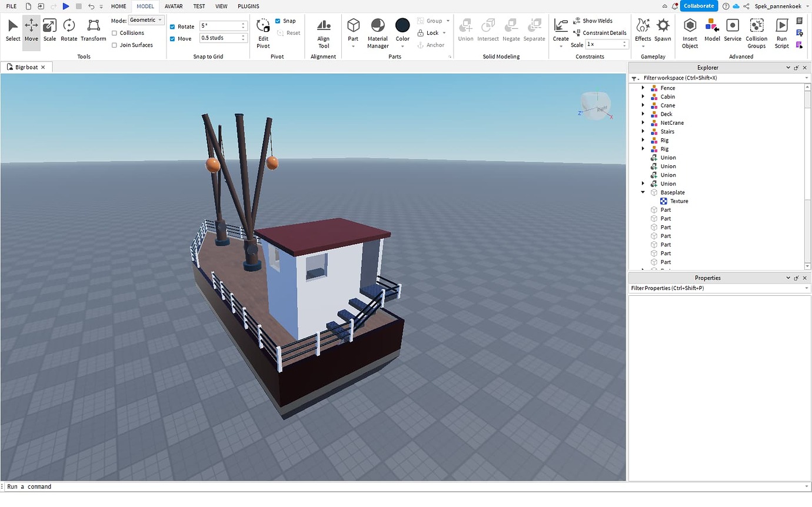Screen dimensions: 812x507
Task: Disable Rotate snapping checkbox
Action: [x=172, y=26]
